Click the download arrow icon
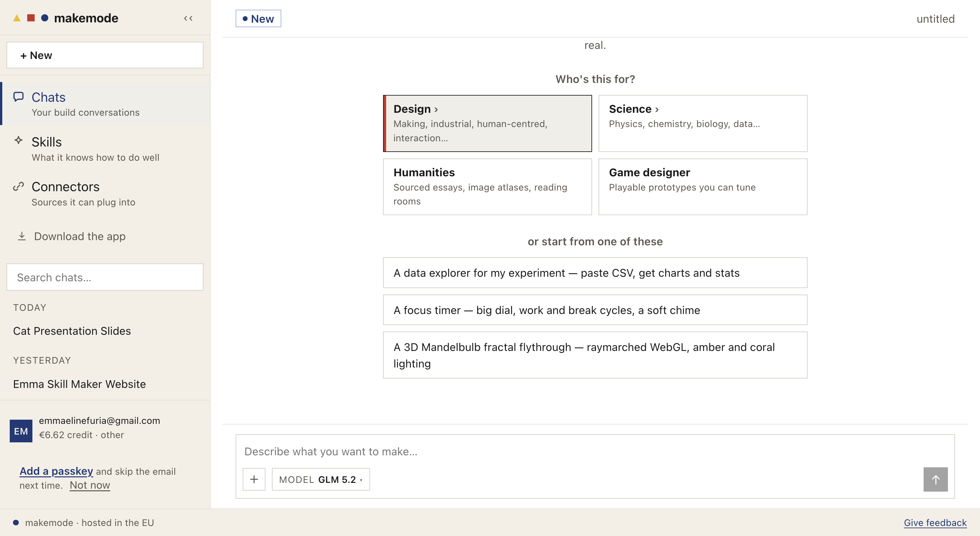Screen dimensions: 980x536 click(x=22, y=236)
